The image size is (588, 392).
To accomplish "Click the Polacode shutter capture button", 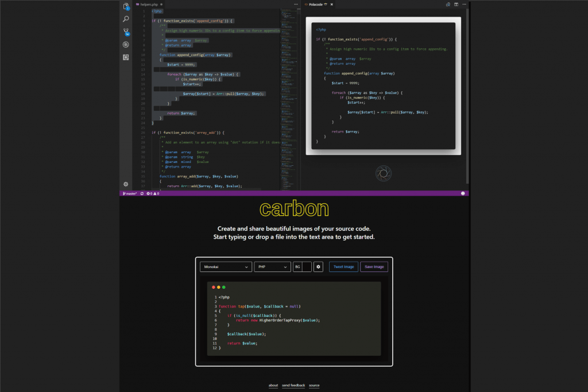I will coord(383,173).
